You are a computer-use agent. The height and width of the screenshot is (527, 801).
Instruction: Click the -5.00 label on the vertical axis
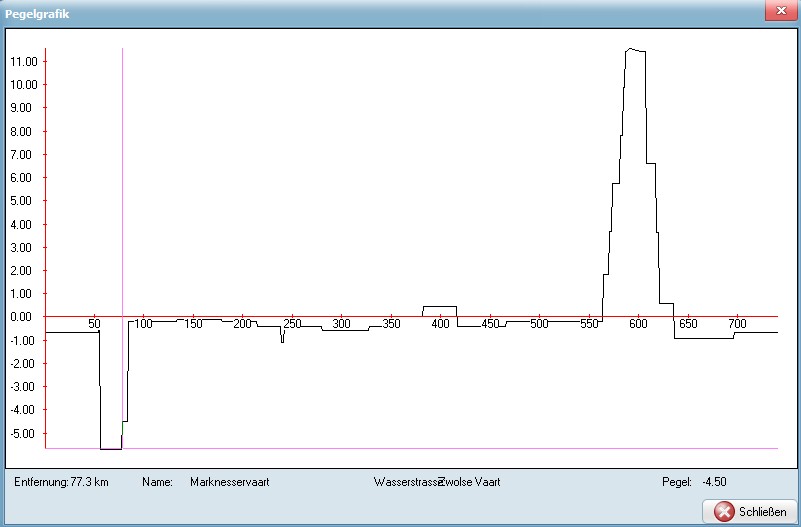coord(23,433)
